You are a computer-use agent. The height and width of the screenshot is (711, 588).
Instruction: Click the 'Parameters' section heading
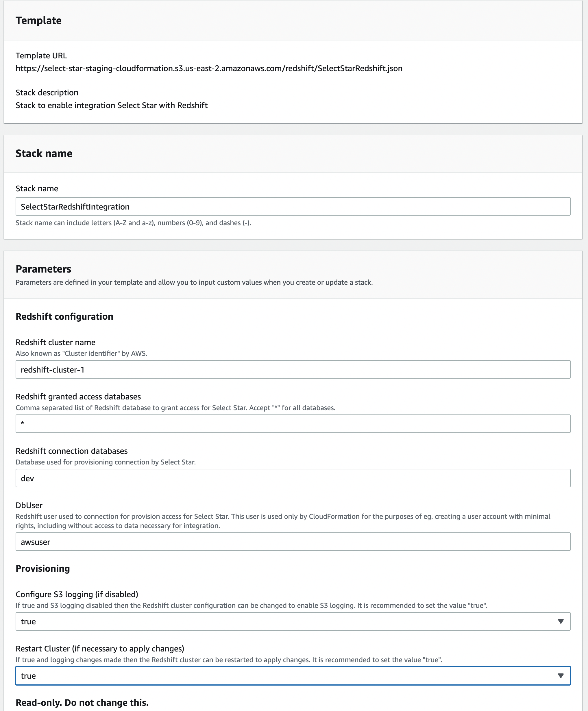(x=43, y=269)
